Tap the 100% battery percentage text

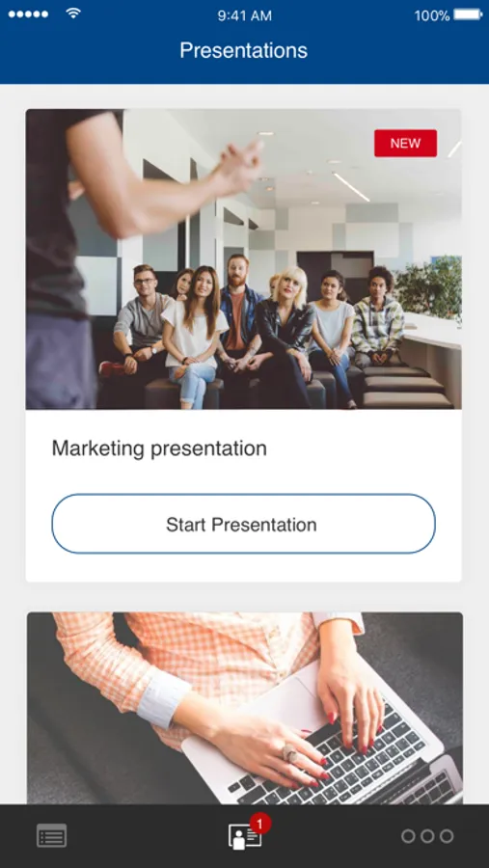click(432, 15)
